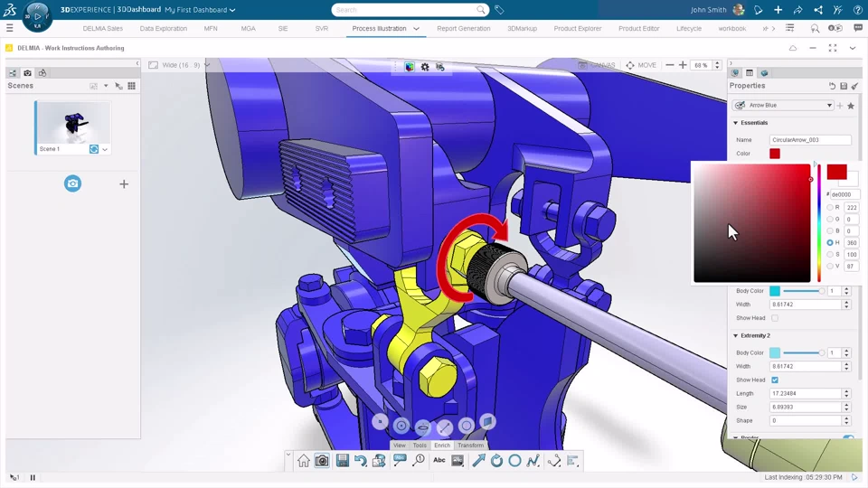The height and width of the screenshot is (488, 868).
Task: Open the Arrow Blue style dropdown
Action: 783,105
